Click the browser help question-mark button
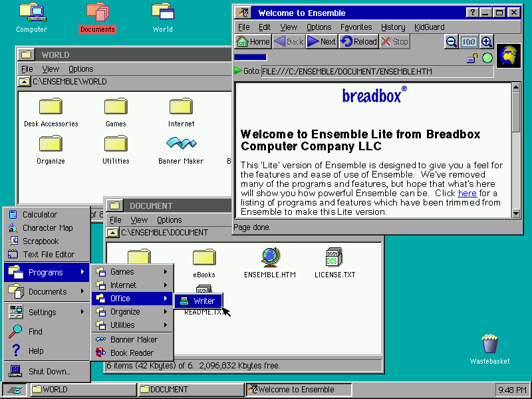 pos(472,13)
